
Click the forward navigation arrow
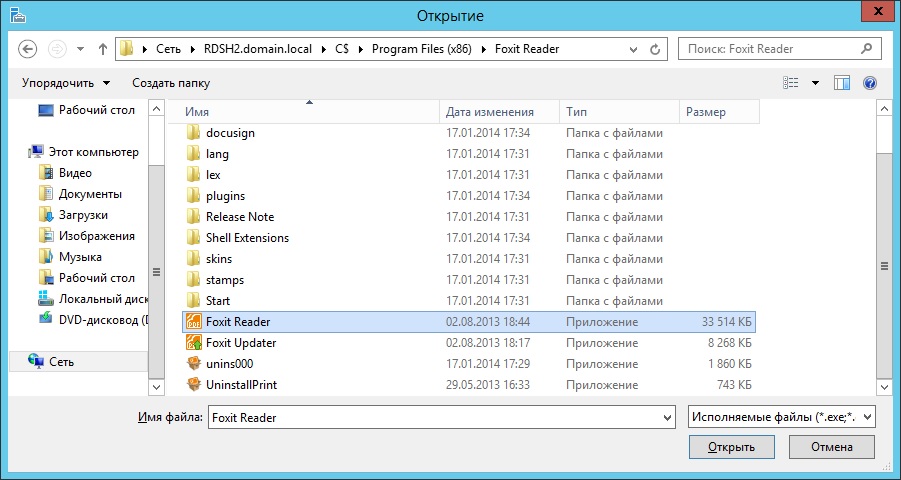coord(57,49)
